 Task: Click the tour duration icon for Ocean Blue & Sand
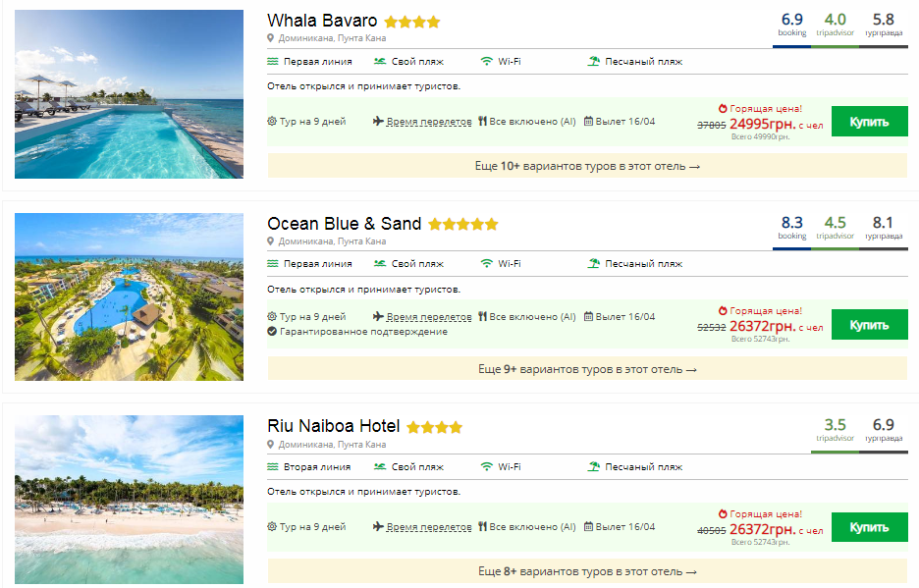(272, 317)
